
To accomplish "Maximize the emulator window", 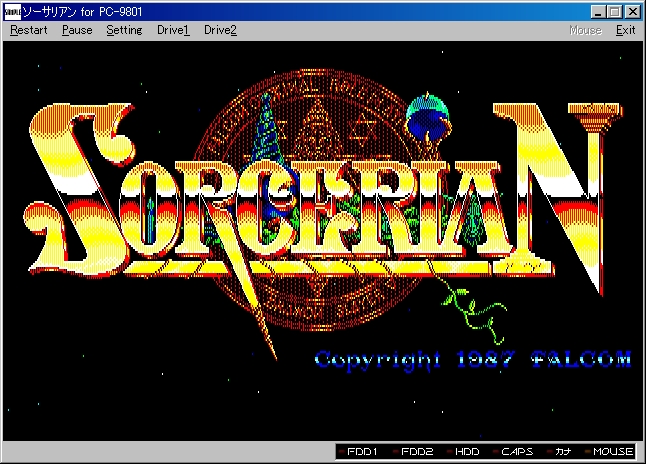I will (x=614, y=12).
